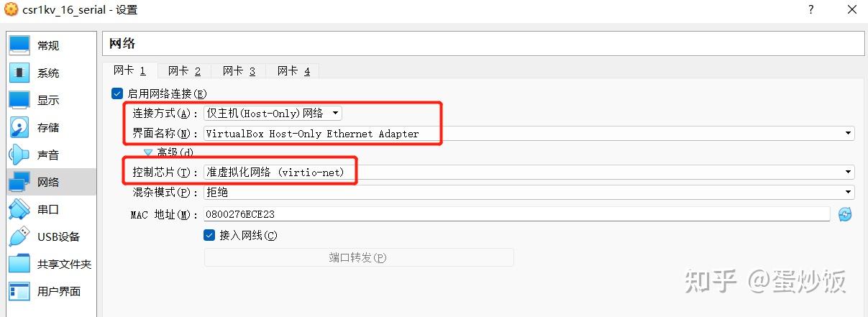
Task: Toggle the 接入网线 checkbox
Action: [x=209, y=235]
